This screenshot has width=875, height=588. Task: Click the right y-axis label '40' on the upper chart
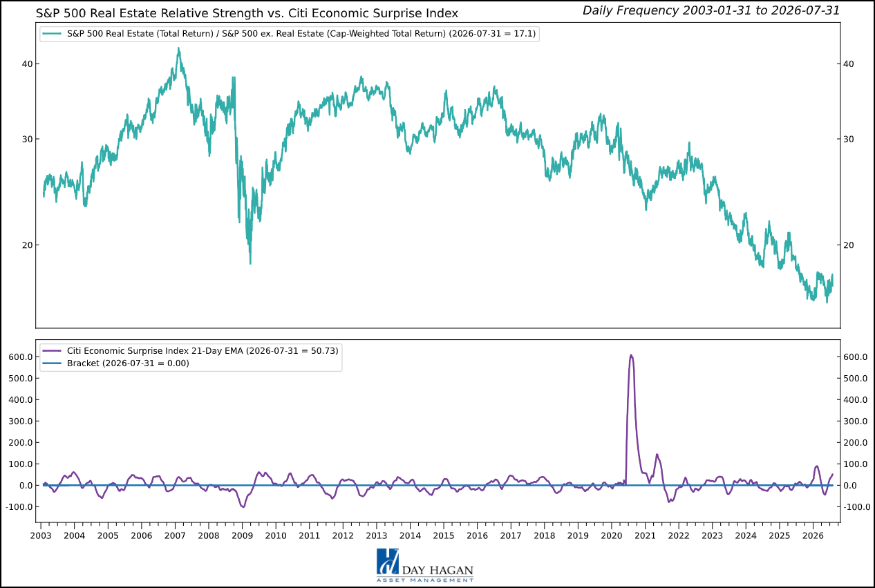coord(849,64)
